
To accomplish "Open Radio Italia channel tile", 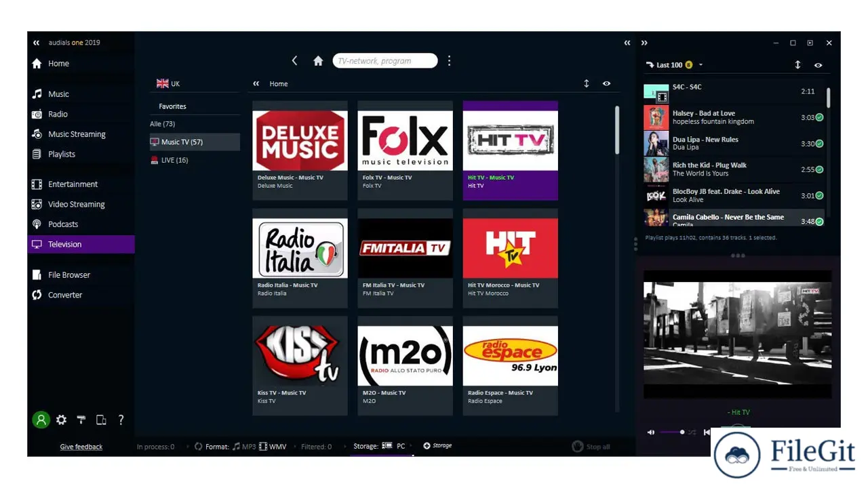I will [x=300, y=258].
